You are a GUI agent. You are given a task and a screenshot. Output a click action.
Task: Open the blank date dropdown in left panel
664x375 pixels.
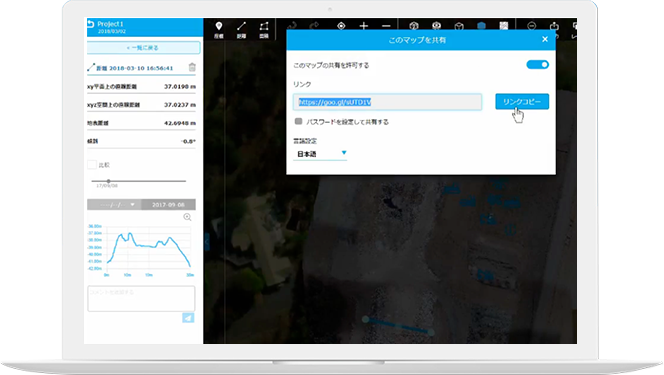[x=114, y=205]
